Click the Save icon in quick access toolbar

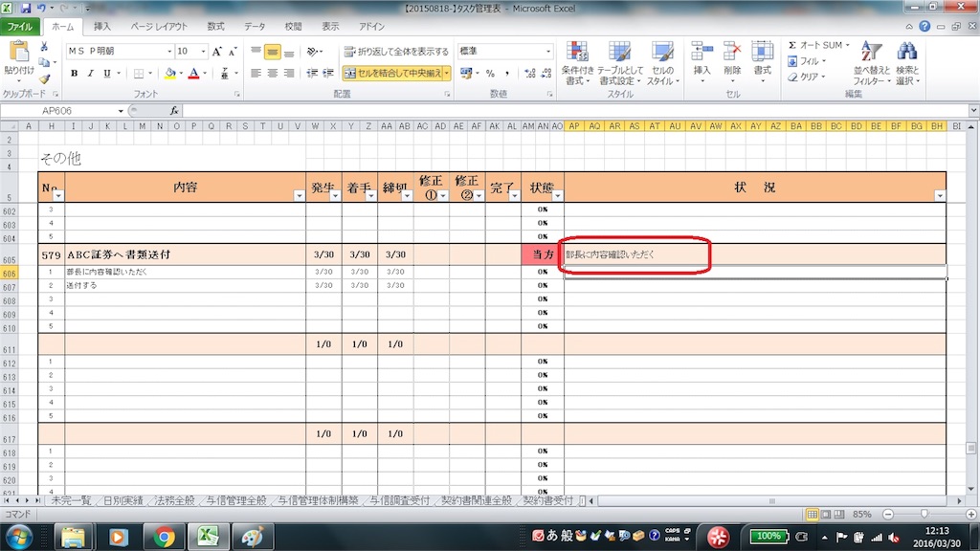click(x=26, y=8)
